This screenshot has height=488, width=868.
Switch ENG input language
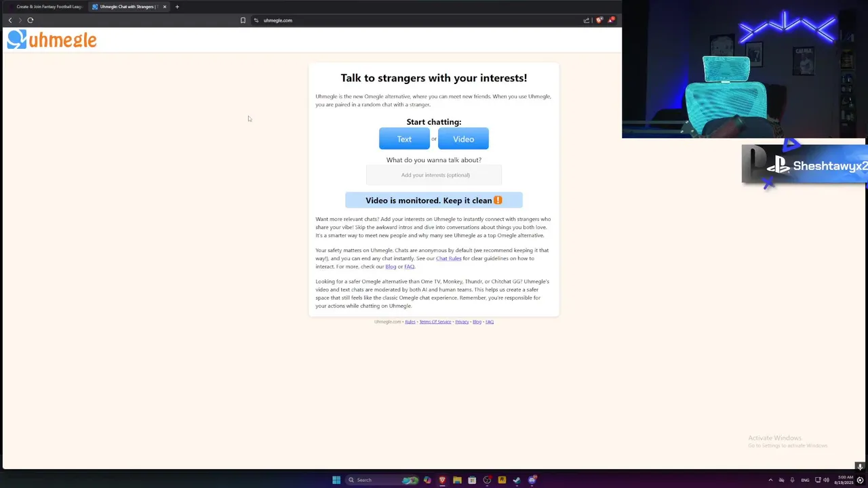(805, 480)
